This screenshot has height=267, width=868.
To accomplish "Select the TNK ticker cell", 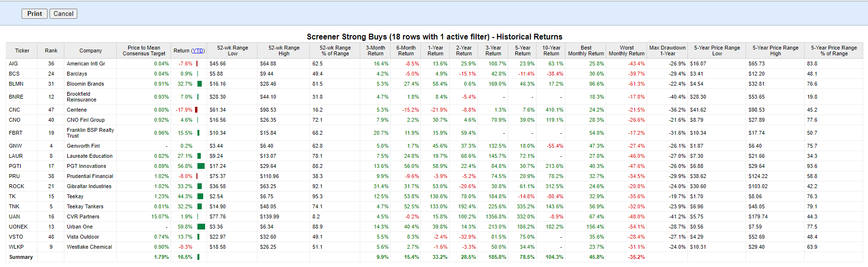I will [14, 206].
